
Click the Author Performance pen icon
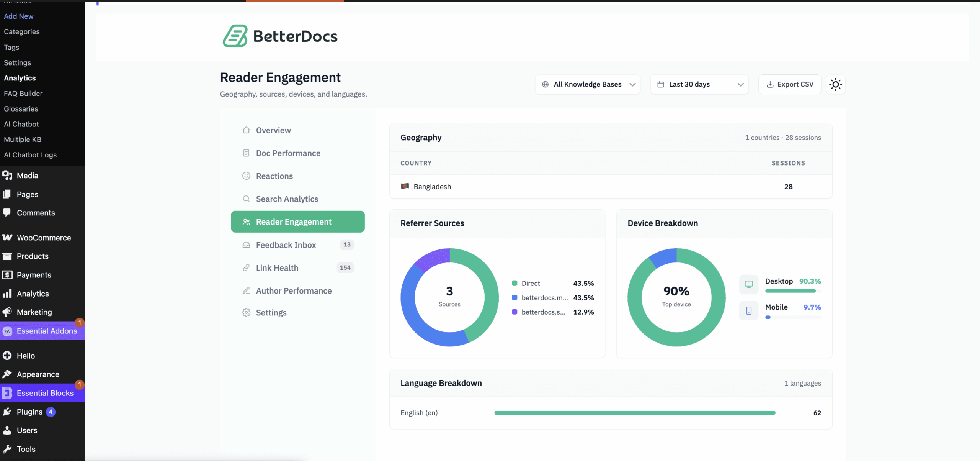click(246, 291)
